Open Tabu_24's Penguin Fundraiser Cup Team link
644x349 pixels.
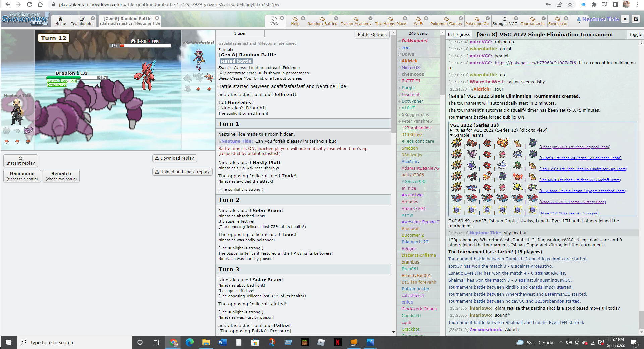583,169
